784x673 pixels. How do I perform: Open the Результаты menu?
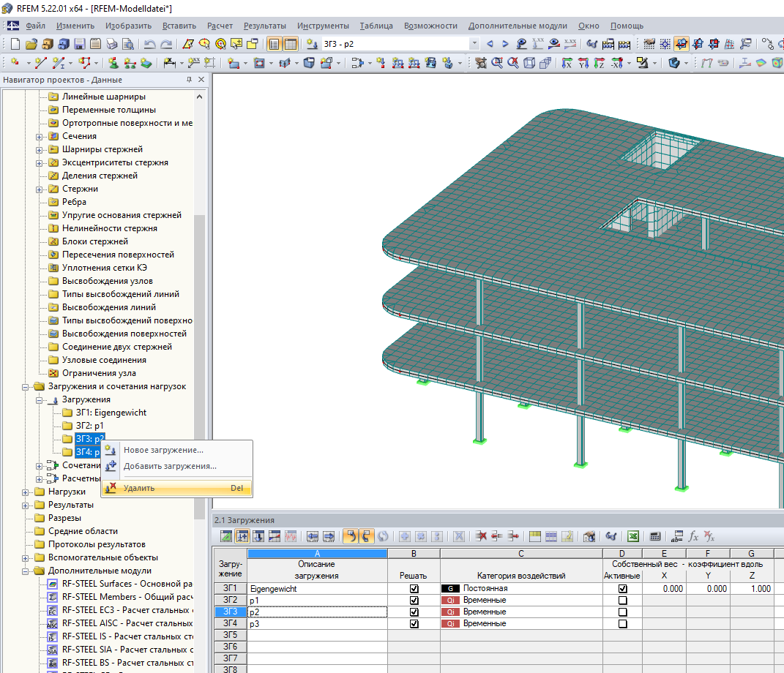point(265,26)
